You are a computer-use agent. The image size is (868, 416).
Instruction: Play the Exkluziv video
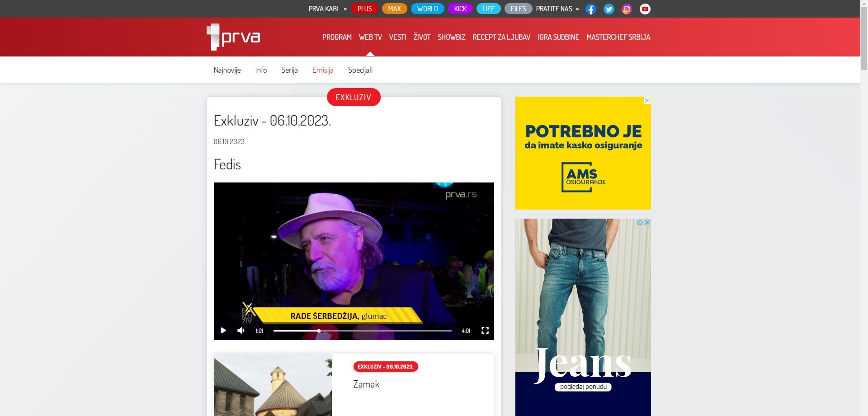(x=223, y=331)
